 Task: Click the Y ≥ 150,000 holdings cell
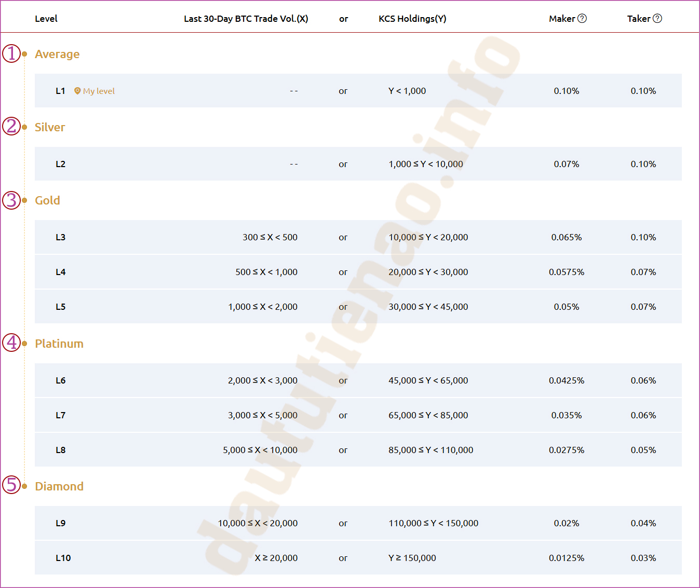click(412, 558)
